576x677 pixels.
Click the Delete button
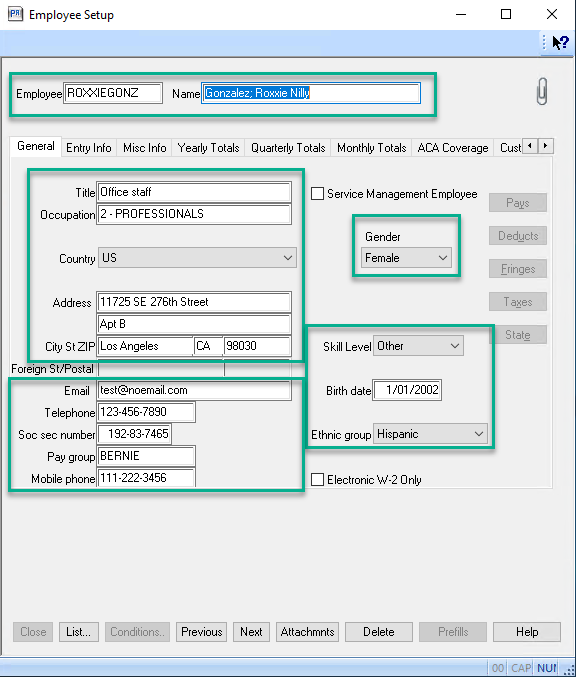click(x=379, y=632)
